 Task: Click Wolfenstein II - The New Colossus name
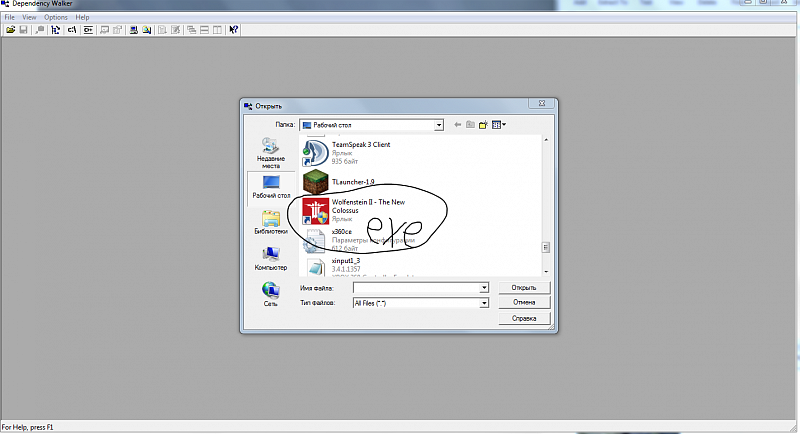point(368,206)
